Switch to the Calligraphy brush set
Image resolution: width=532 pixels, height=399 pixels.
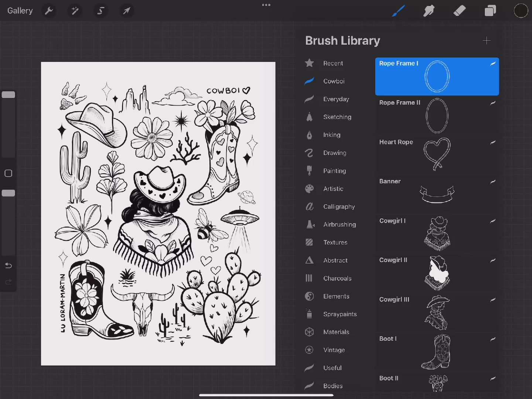[x=338, y=207]
